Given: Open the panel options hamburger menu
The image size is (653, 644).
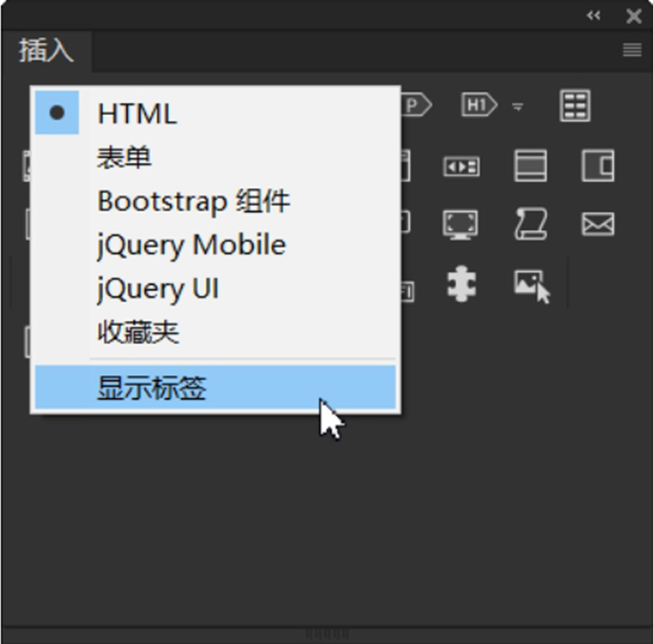Looking at the screenshot, I should (x=632, y=50).
